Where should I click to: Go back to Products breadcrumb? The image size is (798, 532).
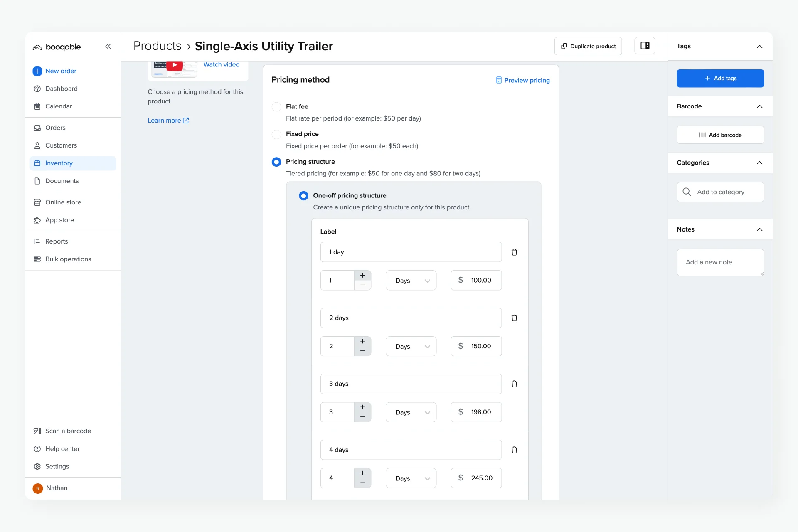coord(158,46)
